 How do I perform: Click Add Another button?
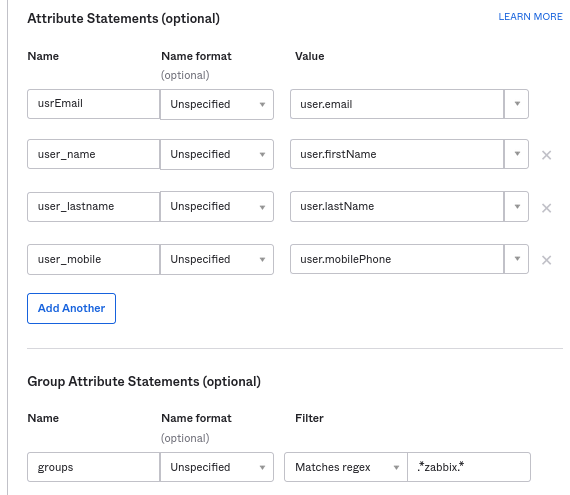72,308
